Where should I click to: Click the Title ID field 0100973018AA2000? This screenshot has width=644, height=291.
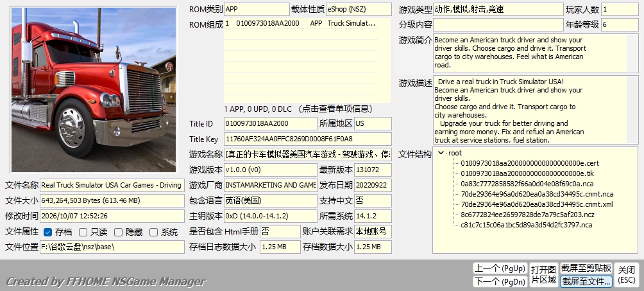tap(271, 123)
